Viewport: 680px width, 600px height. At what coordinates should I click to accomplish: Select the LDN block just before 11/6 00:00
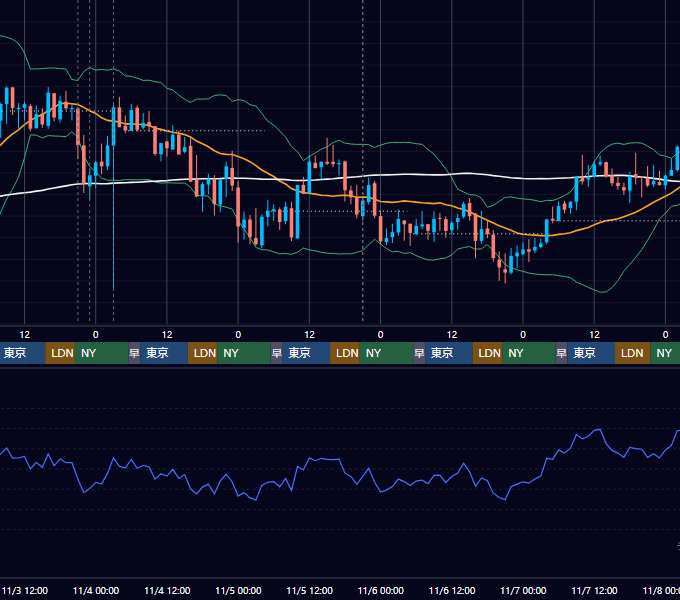pyautogui.click(x=345, y=353)
